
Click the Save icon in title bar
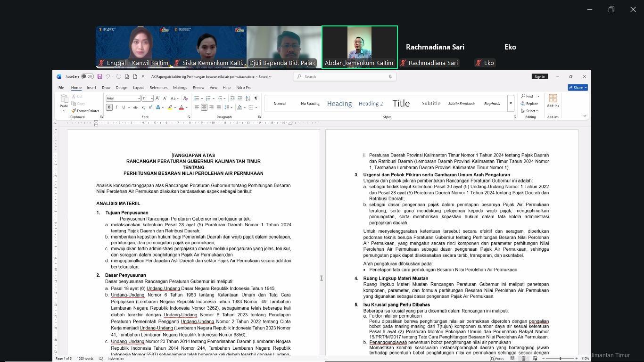coord(99,76)
